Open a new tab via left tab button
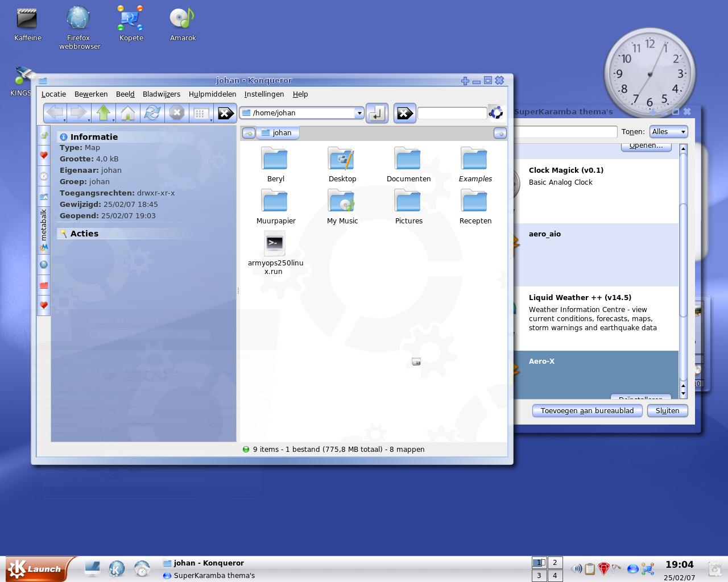 point(248,133)
